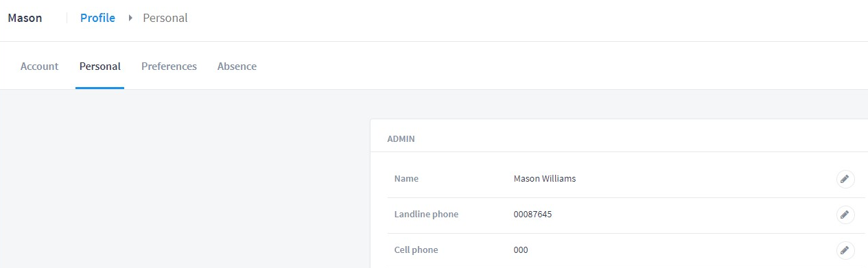868x268 pixels.
Task: Click the Mason header title
Action: tap(25, 18)
